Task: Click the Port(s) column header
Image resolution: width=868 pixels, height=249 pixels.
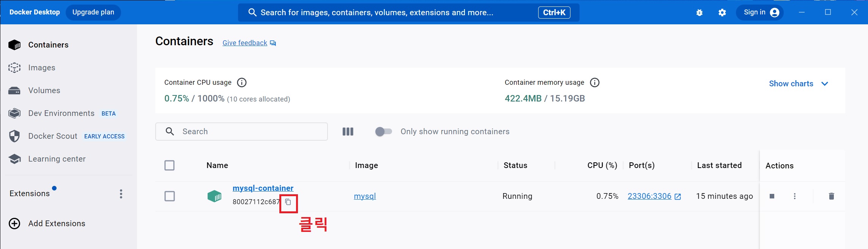Action: pos(641,165)
